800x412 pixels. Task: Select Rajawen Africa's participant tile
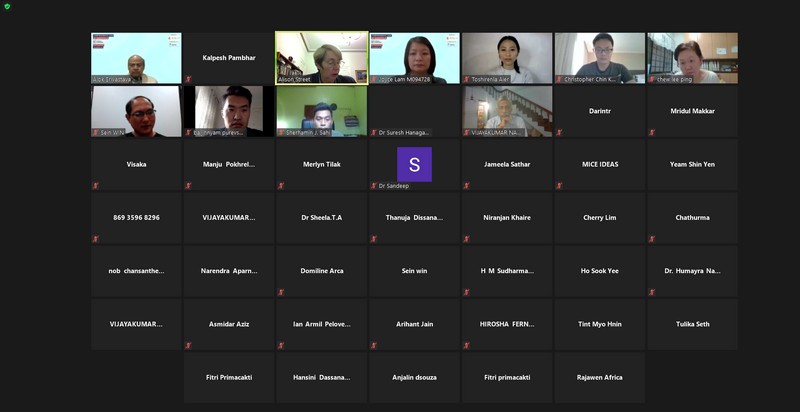[x=599, y=377]
